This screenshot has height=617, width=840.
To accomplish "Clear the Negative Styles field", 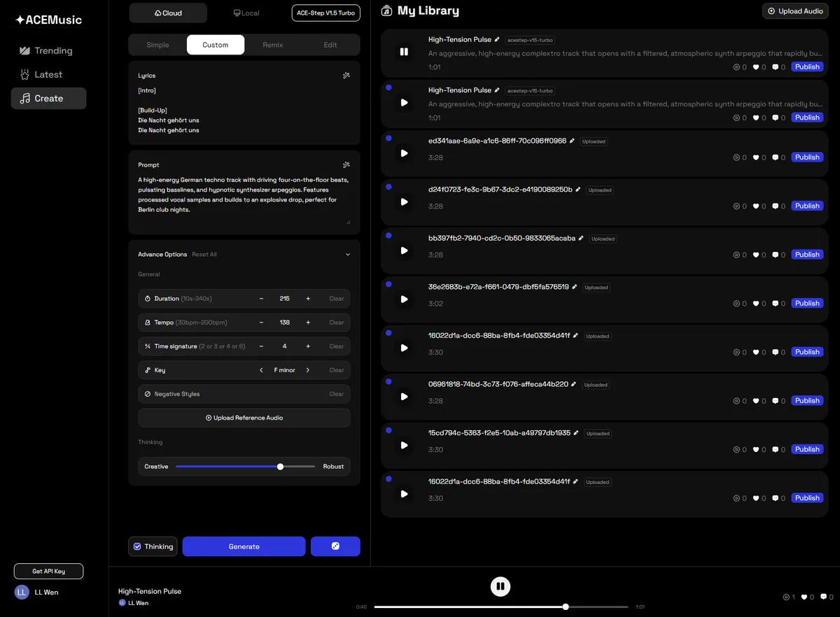I will (337, 394).
